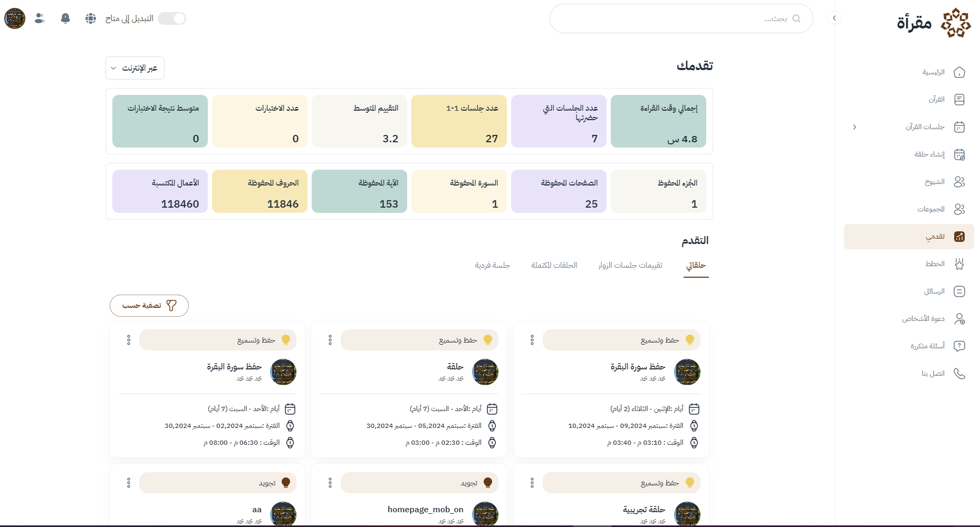980x527 pixels.
Task: Open the language globe icon
Action: [91, 18]
